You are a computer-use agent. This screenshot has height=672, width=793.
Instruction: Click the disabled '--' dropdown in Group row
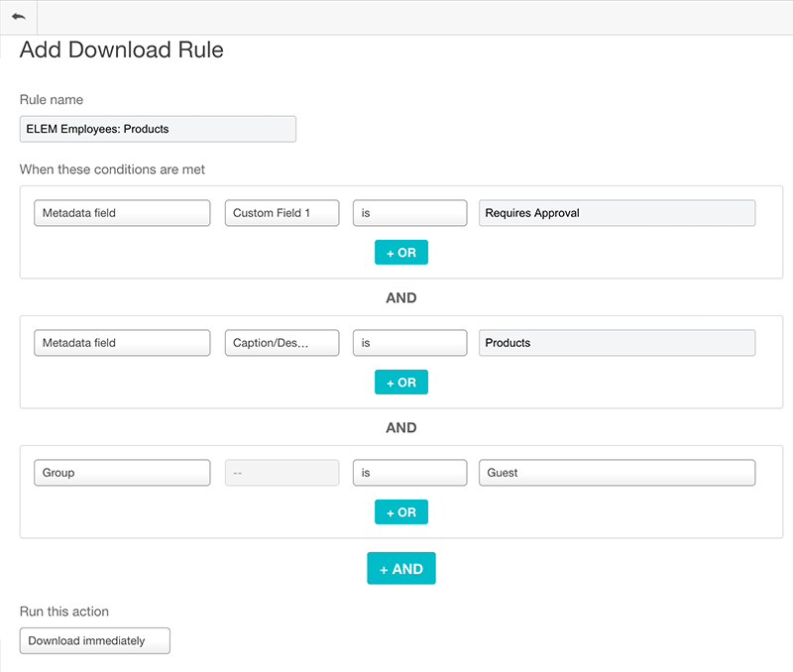tap(282, 473)
